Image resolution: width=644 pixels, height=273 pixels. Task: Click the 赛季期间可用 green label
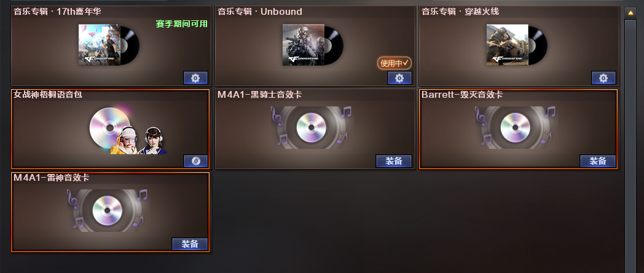pos(181,24)
